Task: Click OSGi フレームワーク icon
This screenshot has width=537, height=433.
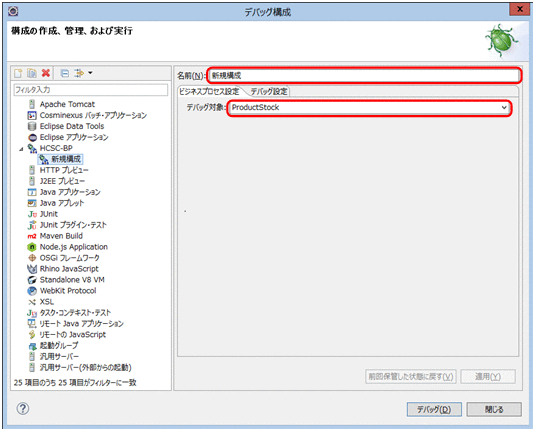Action: [32, 258]
